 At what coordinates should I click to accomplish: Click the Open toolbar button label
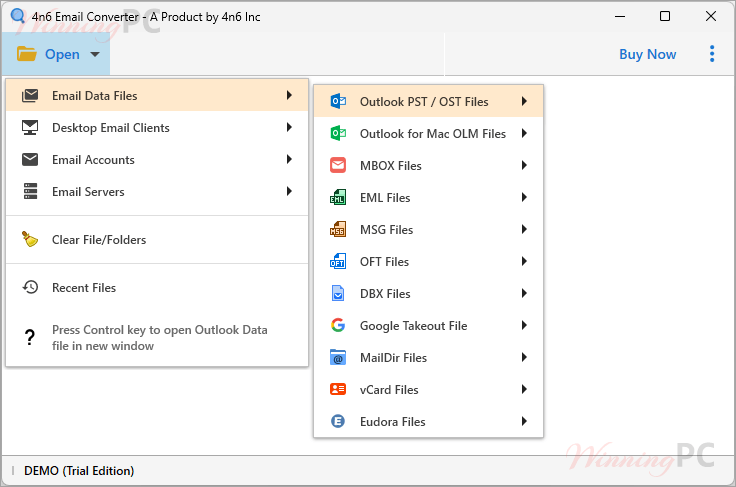pos(62,54)
